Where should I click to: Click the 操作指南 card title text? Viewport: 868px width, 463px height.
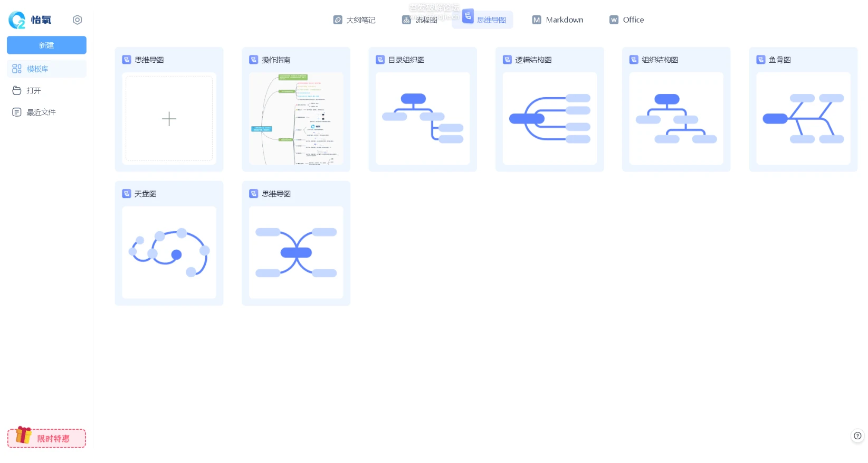[276, 60]
